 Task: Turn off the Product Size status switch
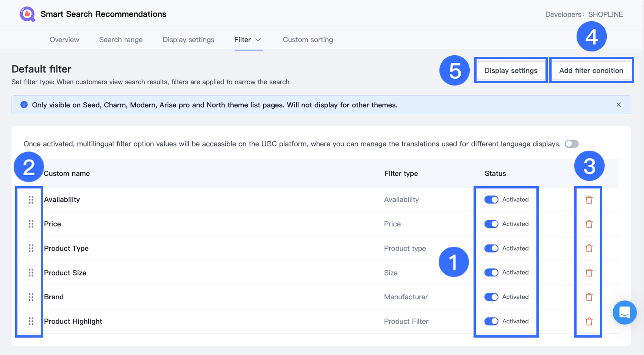[x=491, y=272]
